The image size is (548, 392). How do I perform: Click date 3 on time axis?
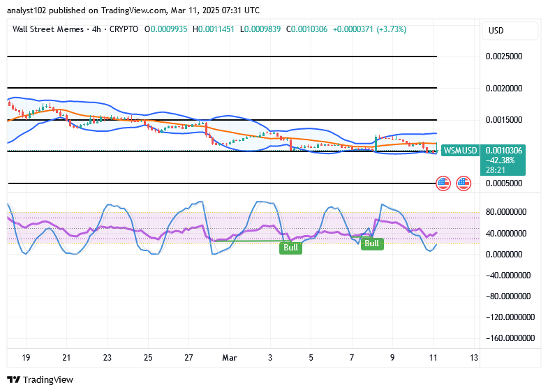tap(270, 358)
